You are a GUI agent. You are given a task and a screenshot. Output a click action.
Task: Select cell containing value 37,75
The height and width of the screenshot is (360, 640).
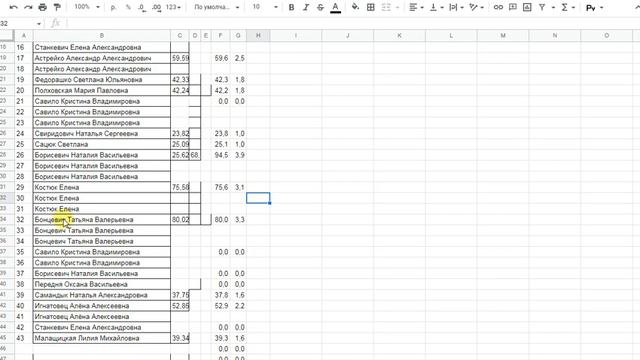coord(180,295)
